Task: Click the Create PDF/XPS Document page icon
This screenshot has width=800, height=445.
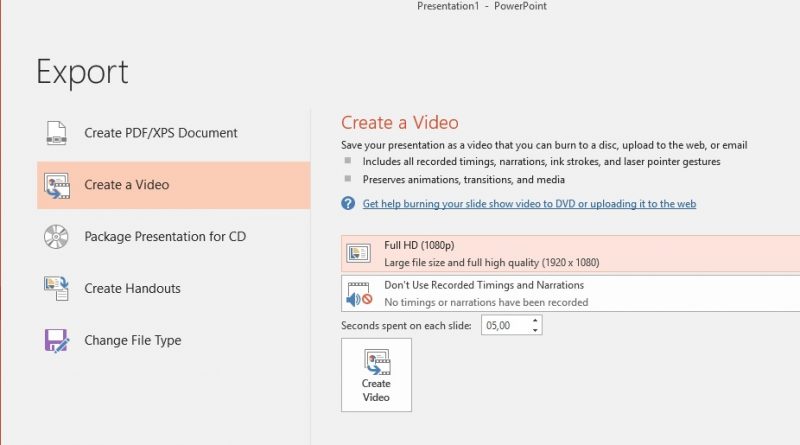Action: click(x=56, y=133)
